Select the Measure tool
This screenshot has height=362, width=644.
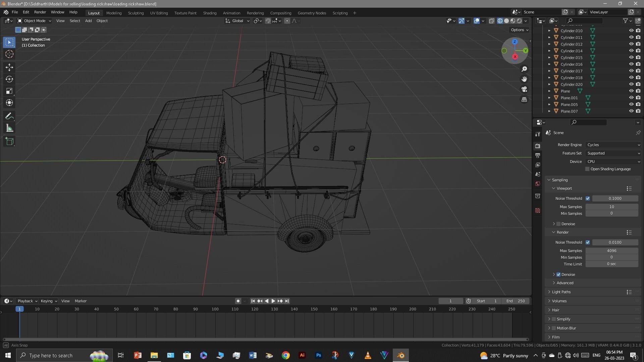point(9,128)
